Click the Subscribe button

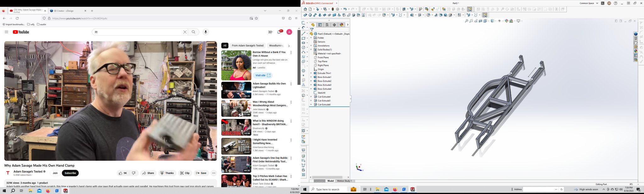70,173
